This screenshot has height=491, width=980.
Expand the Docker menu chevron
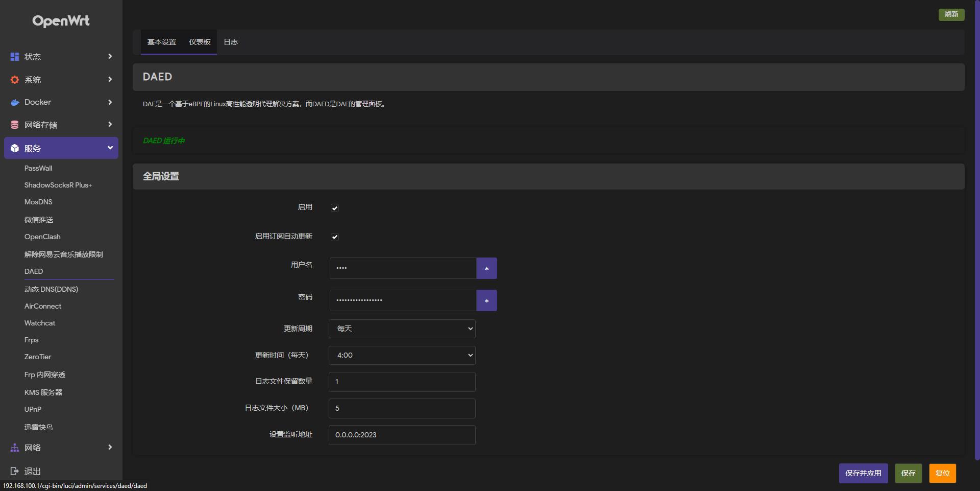[x=110, y=102]
